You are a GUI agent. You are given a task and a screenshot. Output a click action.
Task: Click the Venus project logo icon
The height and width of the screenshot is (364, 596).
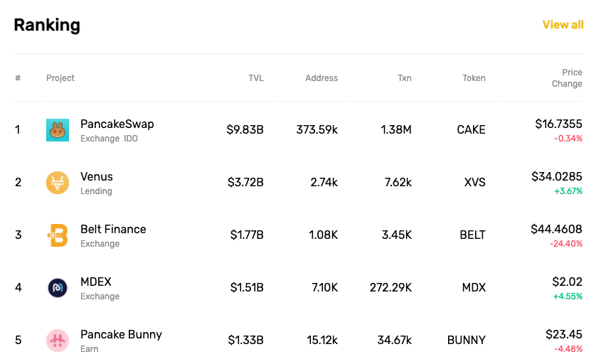58,183
